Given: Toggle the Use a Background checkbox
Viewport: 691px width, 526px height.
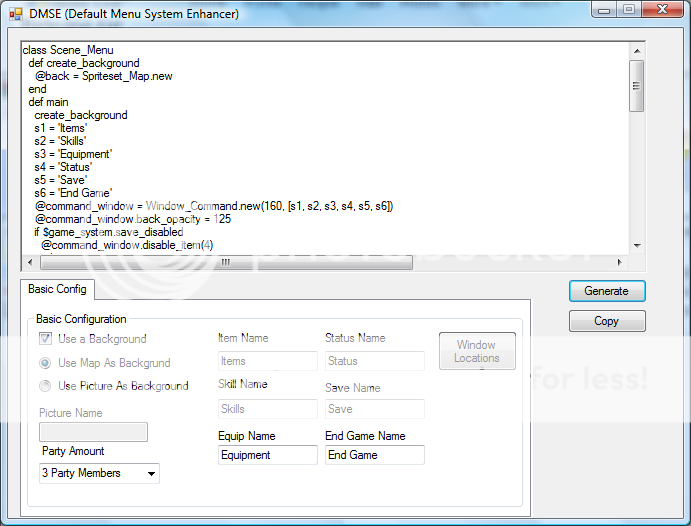Looking at the screenshot, I should coord(46,339).
